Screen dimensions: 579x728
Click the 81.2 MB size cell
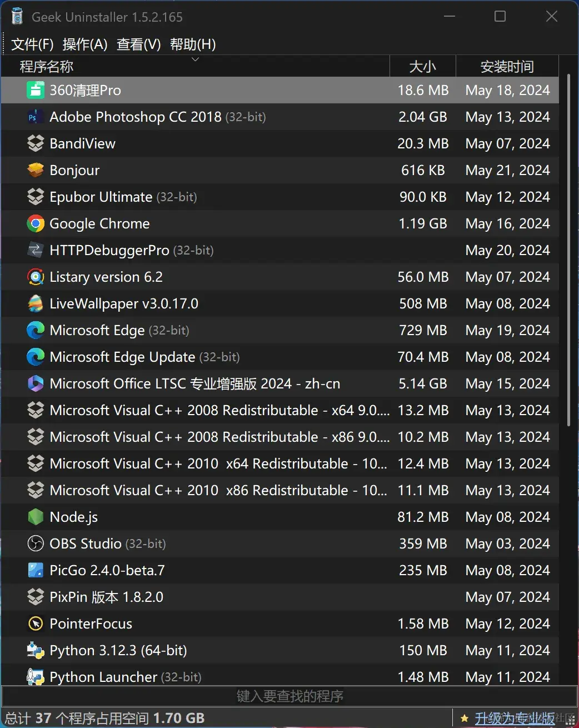point(423,517)
